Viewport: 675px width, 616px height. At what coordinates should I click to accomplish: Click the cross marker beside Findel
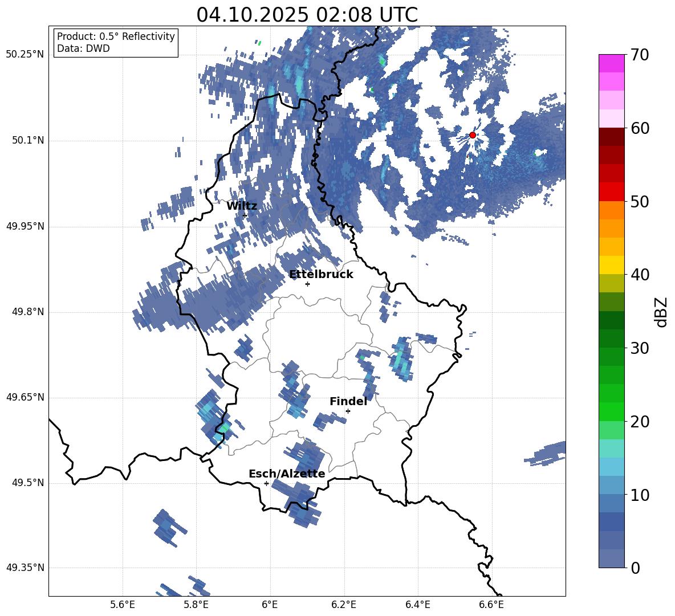(348, 411)
